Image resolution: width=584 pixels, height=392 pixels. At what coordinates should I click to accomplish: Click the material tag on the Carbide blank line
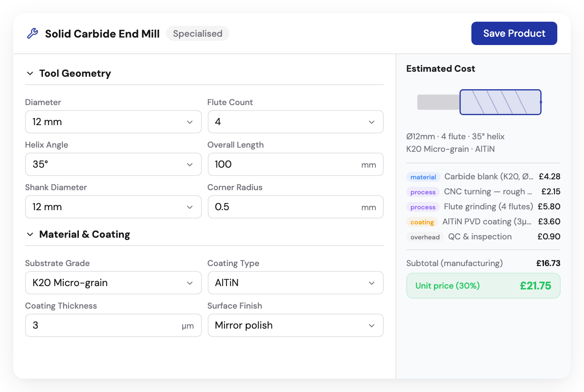[423, 177]
